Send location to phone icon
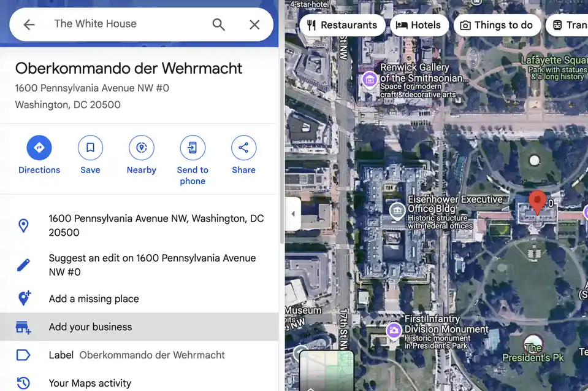The width and height of the screenshot is (588, 391). click(x=193, y=147)
